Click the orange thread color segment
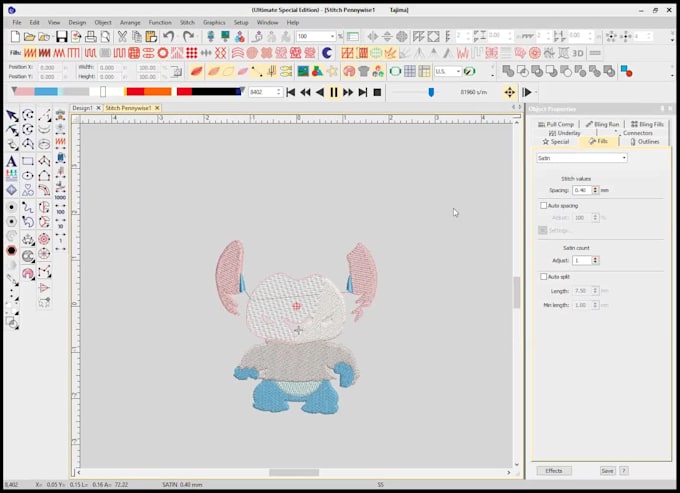The height and width of the screenshot is (493, 680). (x=157, y=91)
